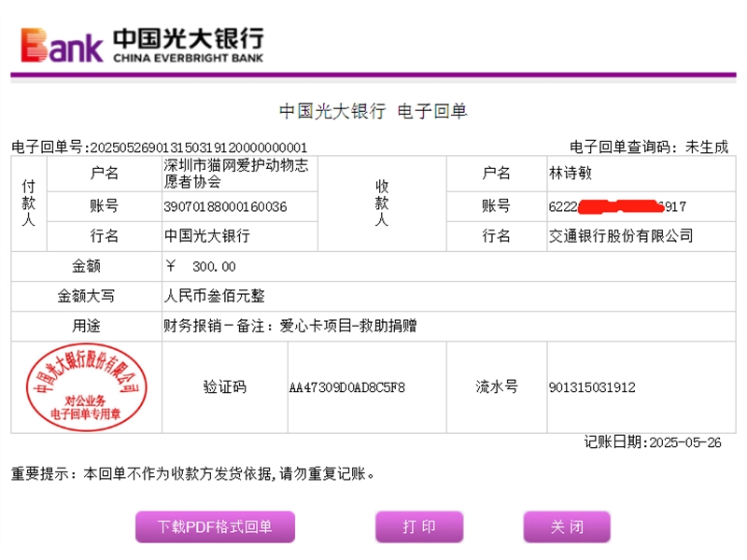747x560 pixels.
Task: Click the China Everbright Bank logo
Action: (x=142, y=45)
